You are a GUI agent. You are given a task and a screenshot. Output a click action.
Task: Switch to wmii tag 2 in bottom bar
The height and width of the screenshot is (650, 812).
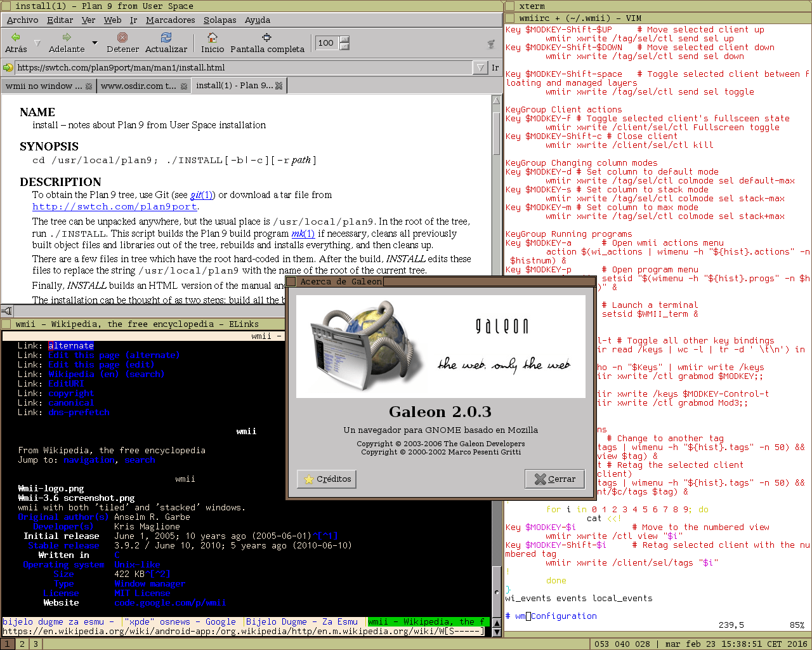coord(22,644)
